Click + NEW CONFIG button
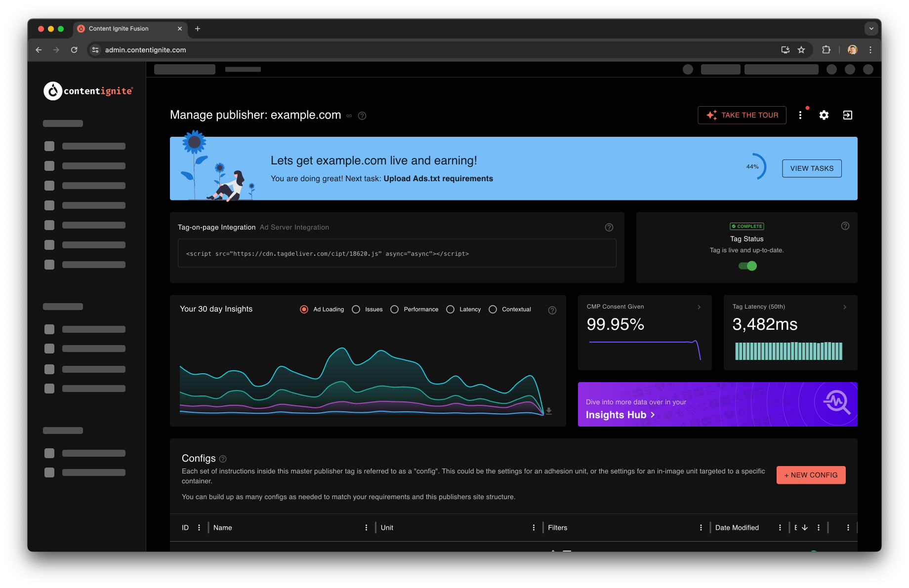The image size is (909, 588). point(811,475)
